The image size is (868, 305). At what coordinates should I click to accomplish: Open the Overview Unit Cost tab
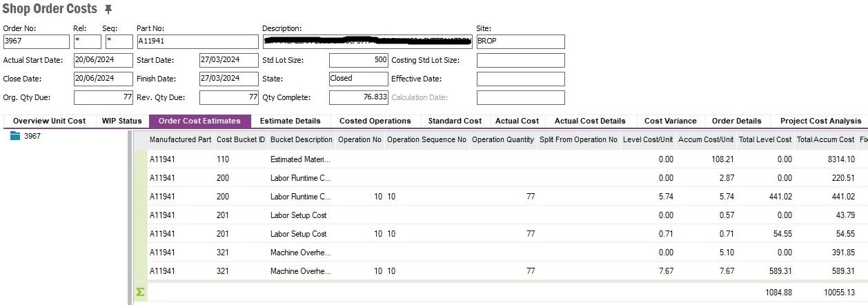coord(49,121)
